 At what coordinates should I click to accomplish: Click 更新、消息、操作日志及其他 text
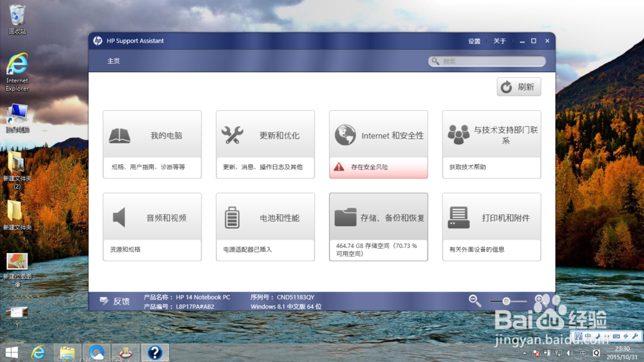[x=263, y=167]
